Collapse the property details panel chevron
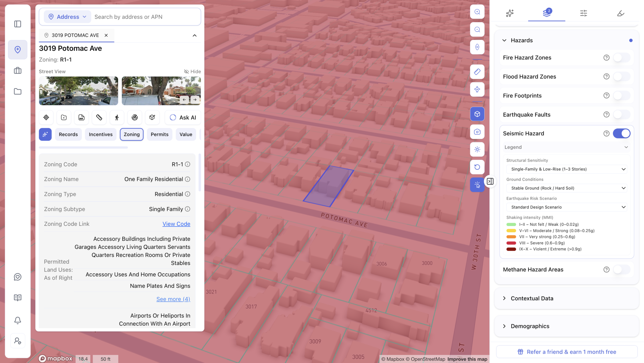This screenshot has height=363, width=644. pos(194,35)
